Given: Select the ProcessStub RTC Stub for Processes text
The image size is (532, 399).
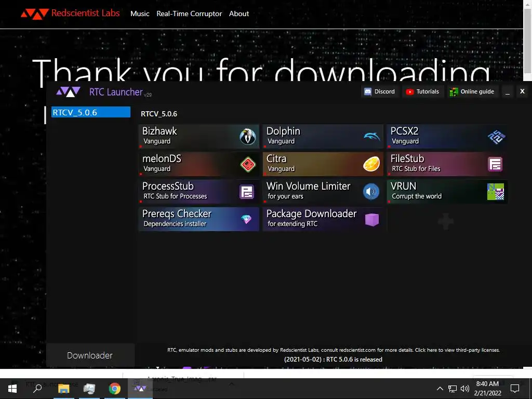Looking at the screenshot, I should [175, 190].
